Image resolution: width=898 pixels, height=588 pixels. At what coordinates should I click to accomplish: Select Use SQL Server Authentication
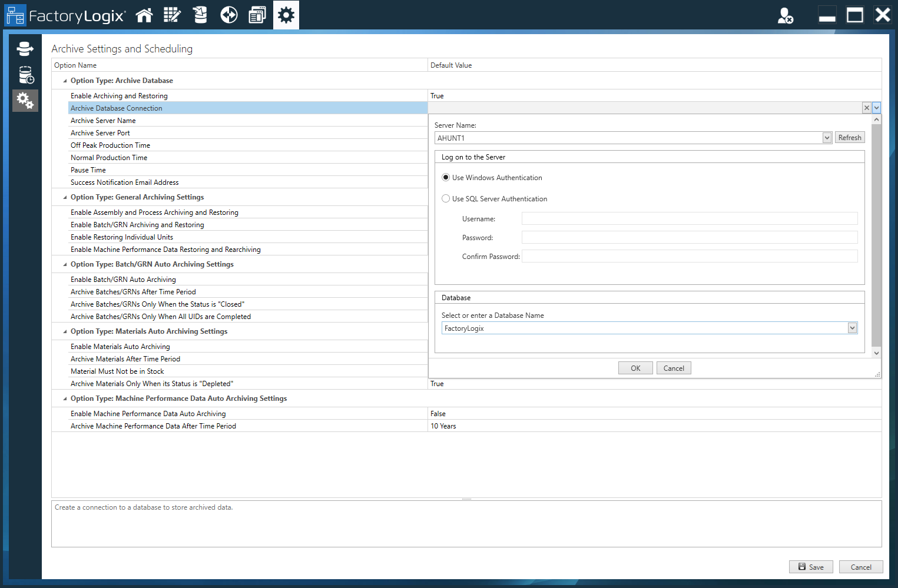pos(446,198)
